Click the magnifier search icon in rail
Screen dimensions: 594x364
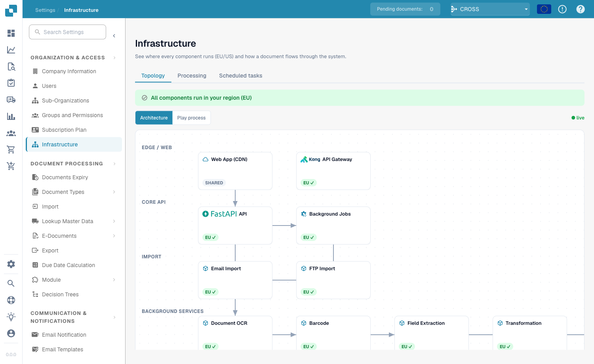[x=11, y=283]
